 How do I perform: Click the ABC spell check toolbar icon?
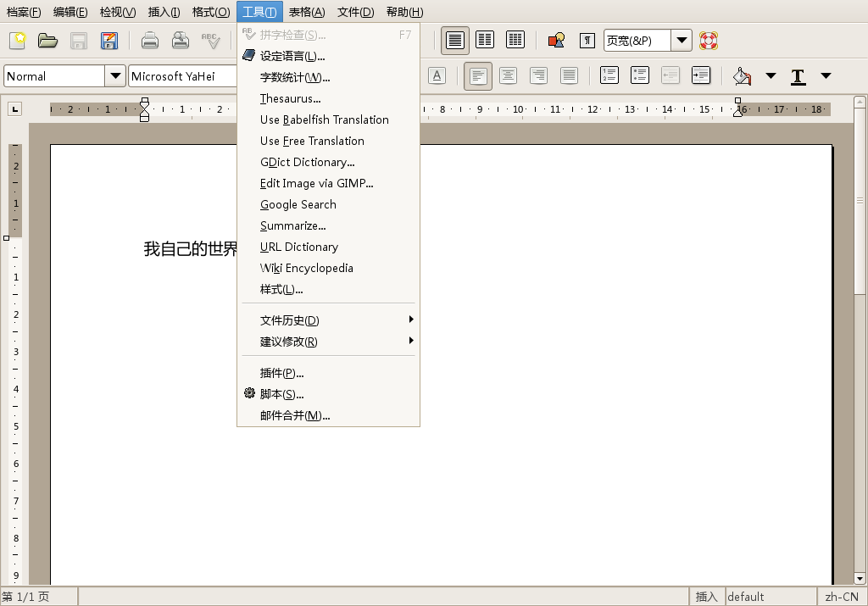pyautogui.click(x=211, y=41)
